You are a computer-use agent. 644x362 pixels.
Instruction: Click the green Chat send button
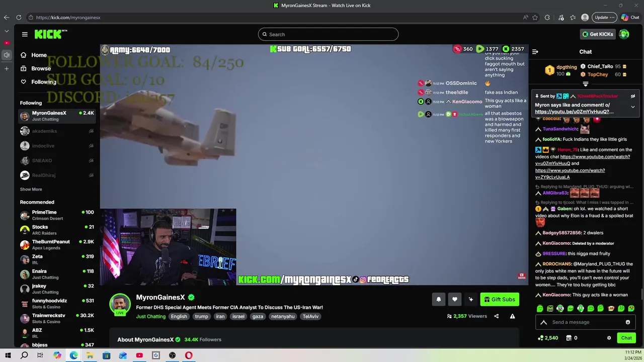(x=626, y=338)
